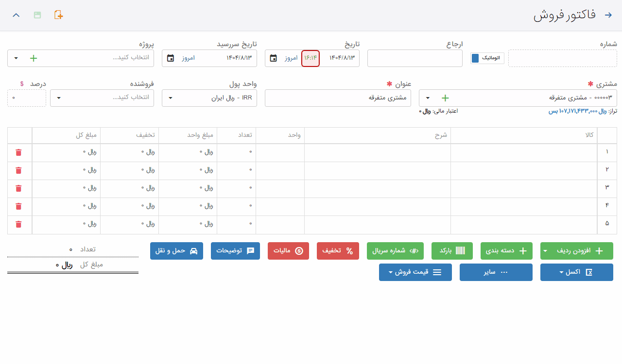The image size is (622, 364).
Task: Click the green plus to add new customer
Action: click(445, 98)
